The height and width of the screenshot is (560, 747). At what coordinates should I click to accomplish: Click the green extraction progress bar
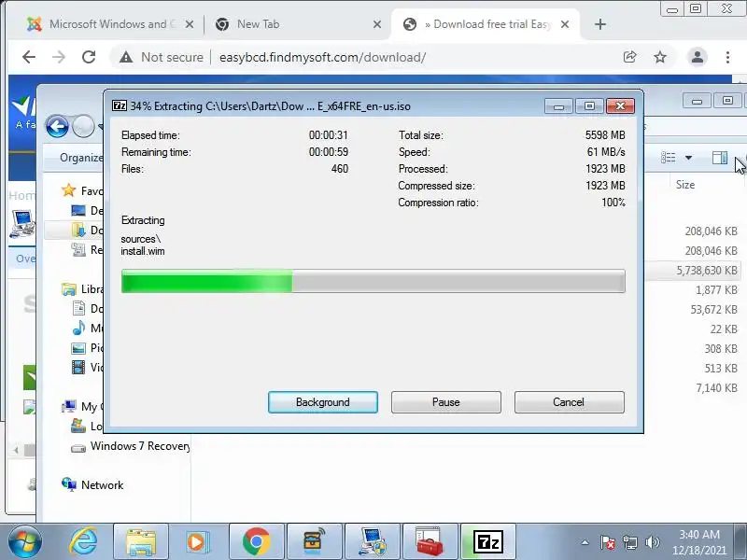coord(373,281)
